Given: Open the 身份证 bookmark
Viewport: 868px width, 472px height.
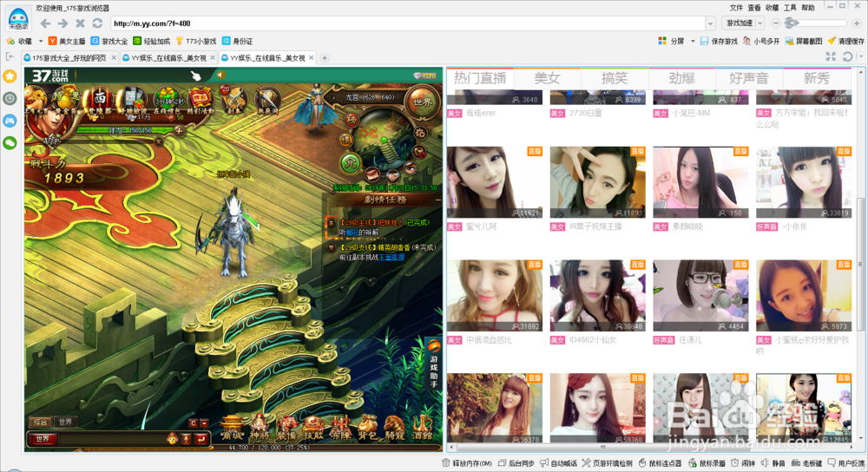Looking at the screenshot, I should click(237, 41).
